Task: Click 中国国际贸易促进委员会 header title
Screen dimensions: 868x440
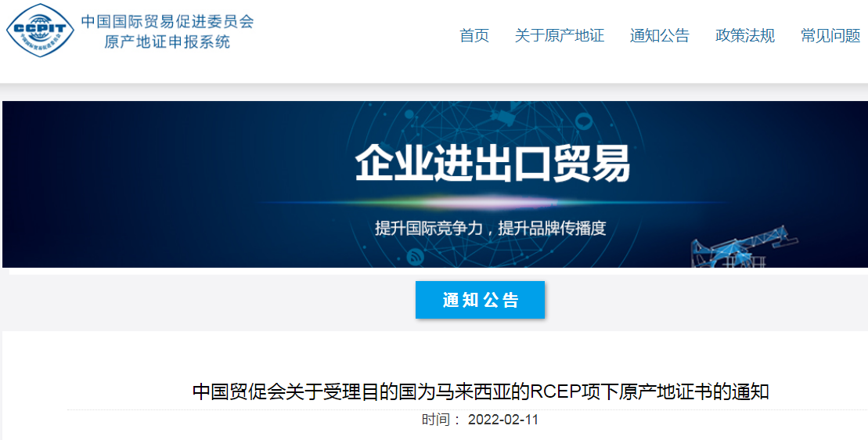Action: (167, 21)
